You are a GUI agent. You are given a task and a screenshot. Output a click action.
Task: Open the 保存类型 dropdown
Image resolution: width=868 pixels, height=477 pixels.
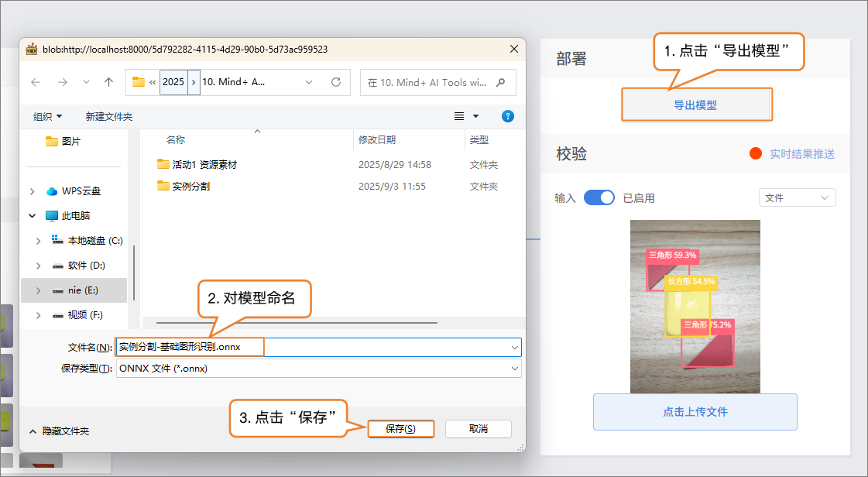pyautogui.click(x=318, y=369)
